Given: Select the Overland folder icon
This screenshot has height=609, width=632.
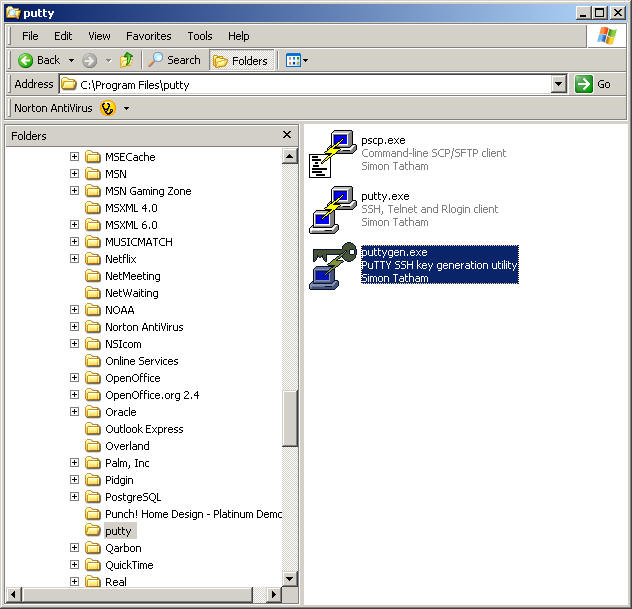Looking at the screenshot, I should coord(93,446).
